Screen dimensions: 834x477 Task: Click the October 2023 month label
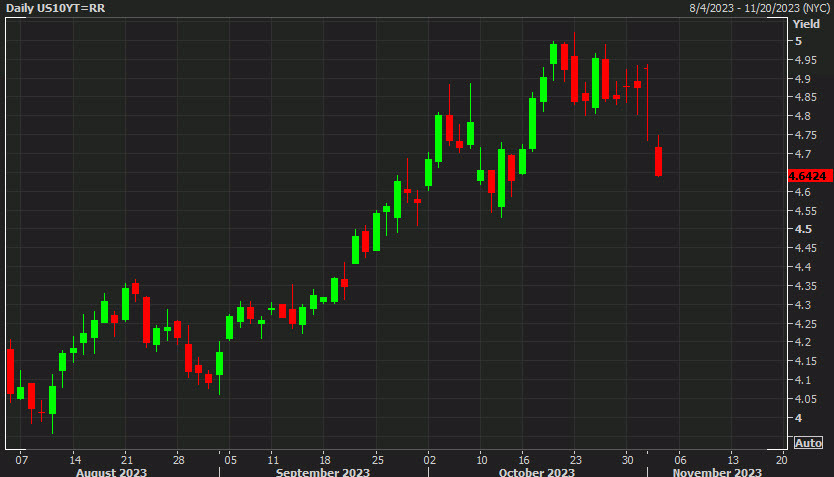[536, 472]
